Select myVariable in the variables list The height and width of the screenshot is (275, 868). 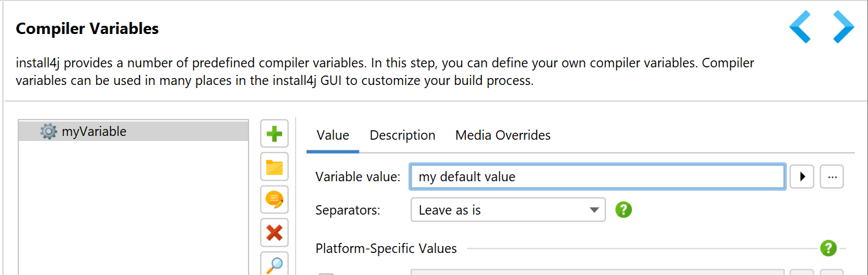coord(134,132)
